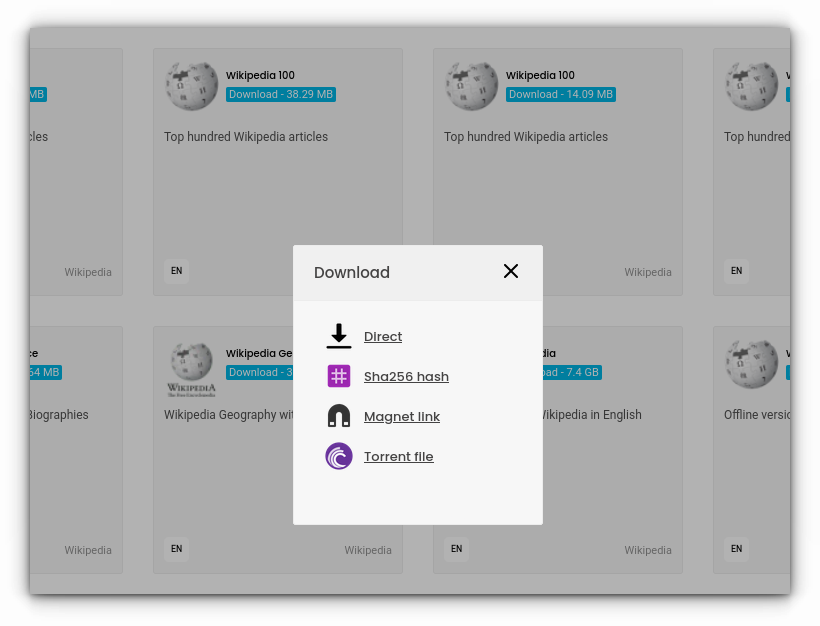The width and height of the screenshot is (820, 626).
Task: Click the Wikipedia tag on the Geography card
Action: [x=368, y=550]
